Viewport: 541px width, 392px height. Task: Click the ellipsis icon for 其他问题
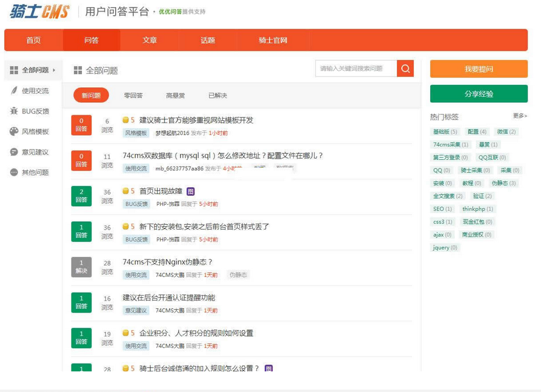coord(14,172)
